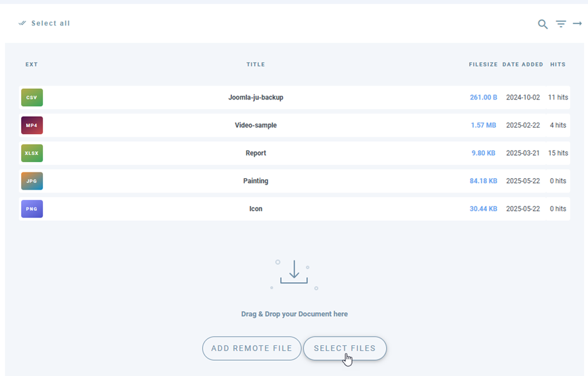Click the PNG file type icon
Image resolution: width=588 pixels, height=376 pixels.
coord(32,209)
